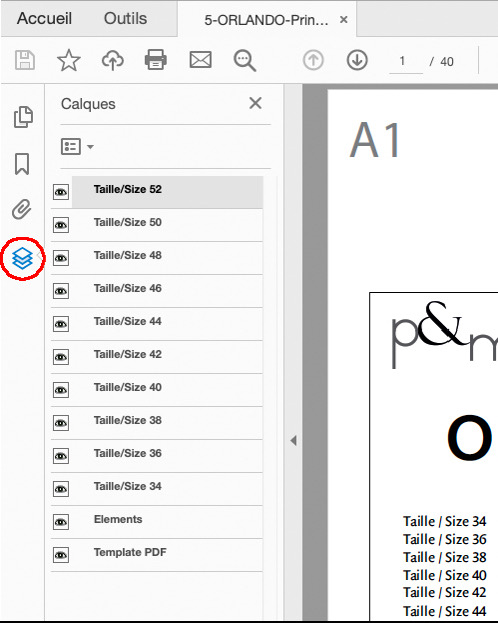
Task: Add file to favorites with star icon
Action: pos(69,60)
